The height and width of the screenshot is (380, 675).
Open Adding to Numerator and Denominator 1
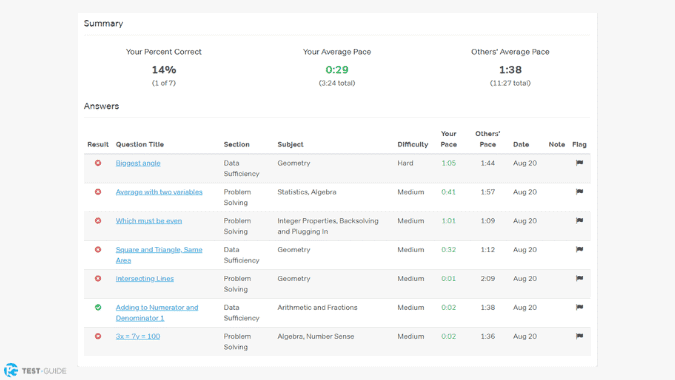click(x=157, y=313)
